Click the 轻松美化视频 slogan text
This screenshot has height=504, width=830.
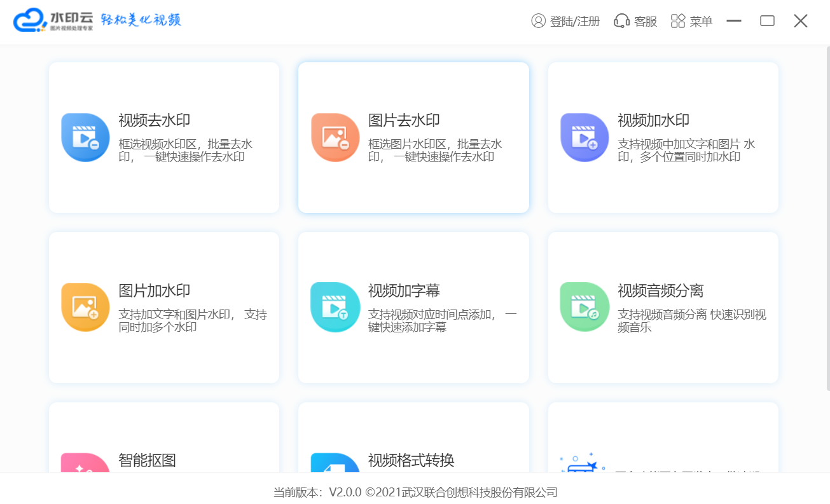[x=141, y=20]
